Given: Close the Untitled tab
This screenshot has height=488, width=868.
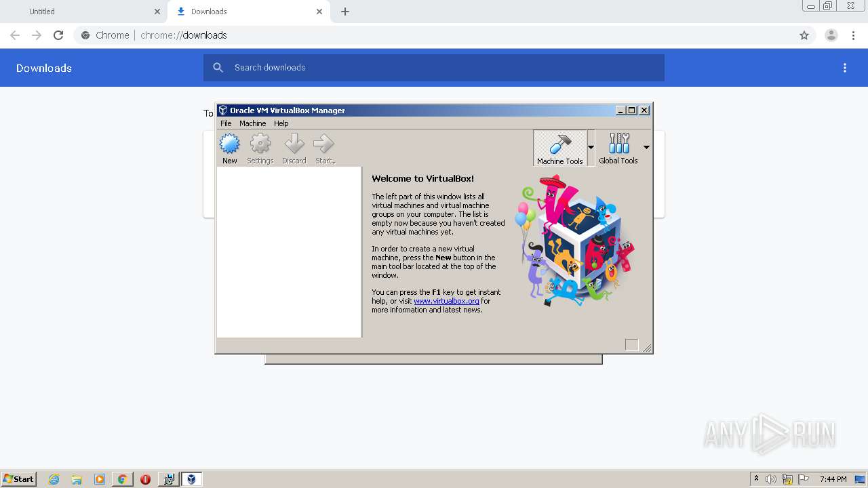Looking at the screenshot, I should (157, 12).
